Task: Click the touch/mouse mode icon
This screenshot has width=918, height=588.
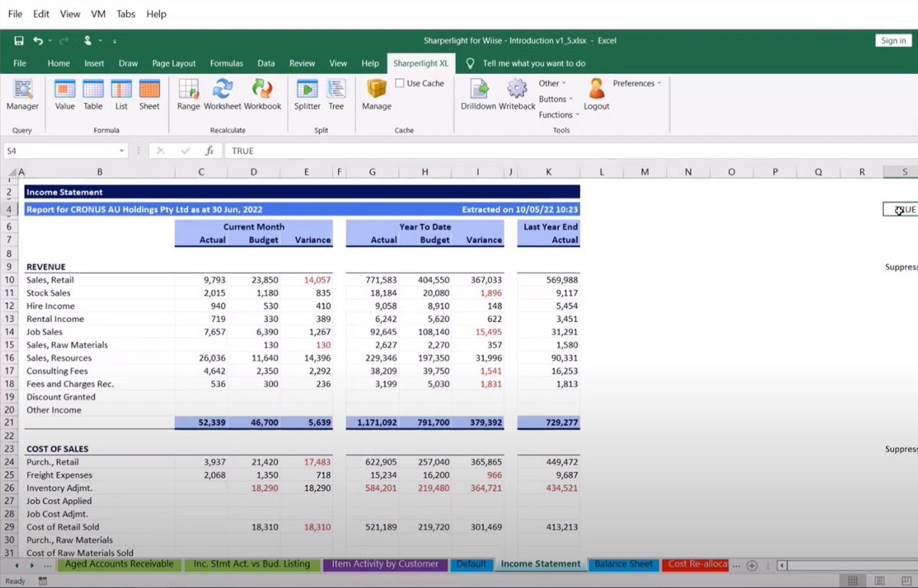Action: [88, 41]
